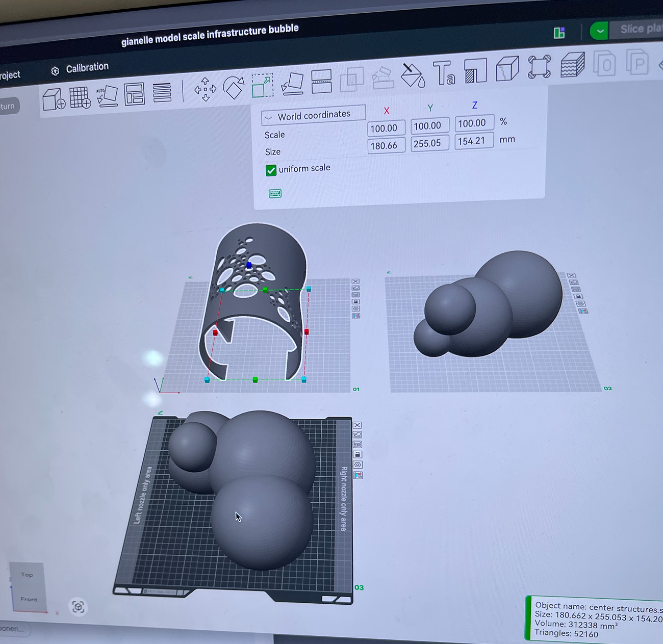The height and width of the screenshot is (644, 663).
Task: Click the layout icon beside Slice plate
Action: [559, 33]
